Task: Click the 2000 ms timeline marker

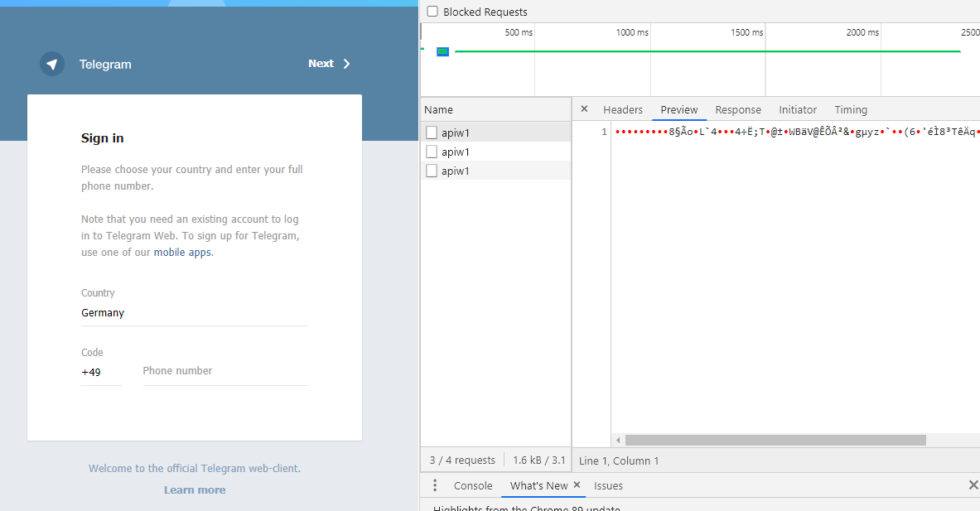Action: 862,32
